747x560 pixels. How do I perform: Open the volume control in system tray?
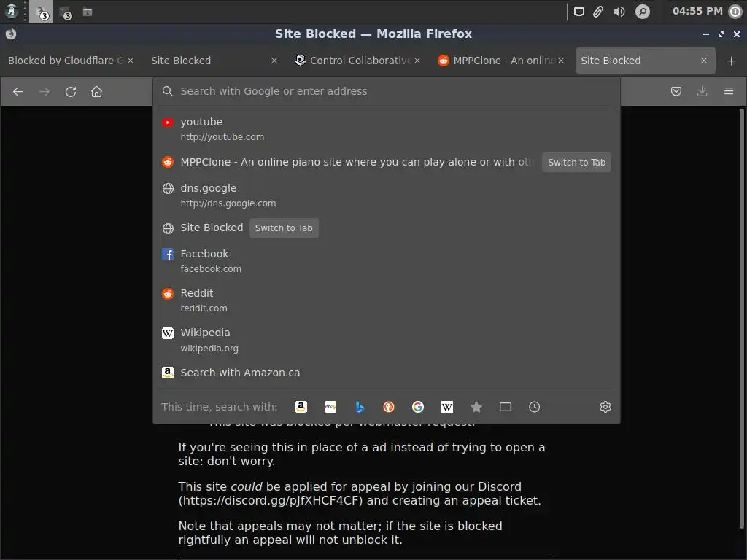point(619,12)
